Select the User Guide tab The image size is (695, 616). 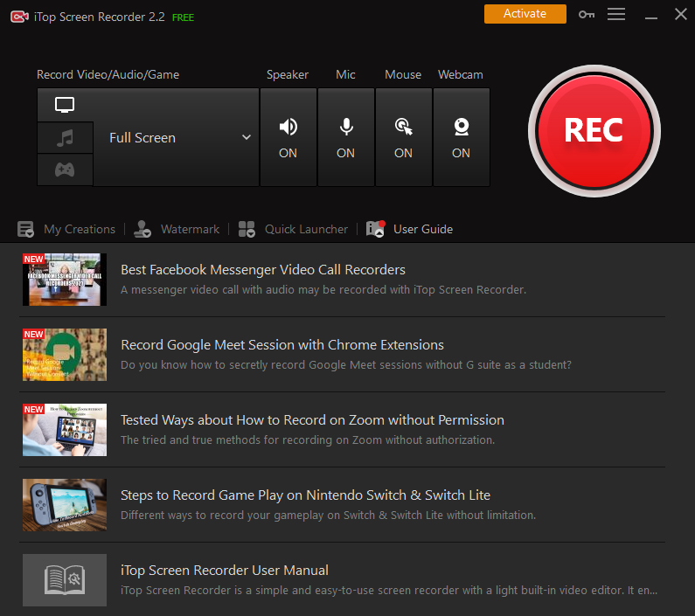coord(411,229)
